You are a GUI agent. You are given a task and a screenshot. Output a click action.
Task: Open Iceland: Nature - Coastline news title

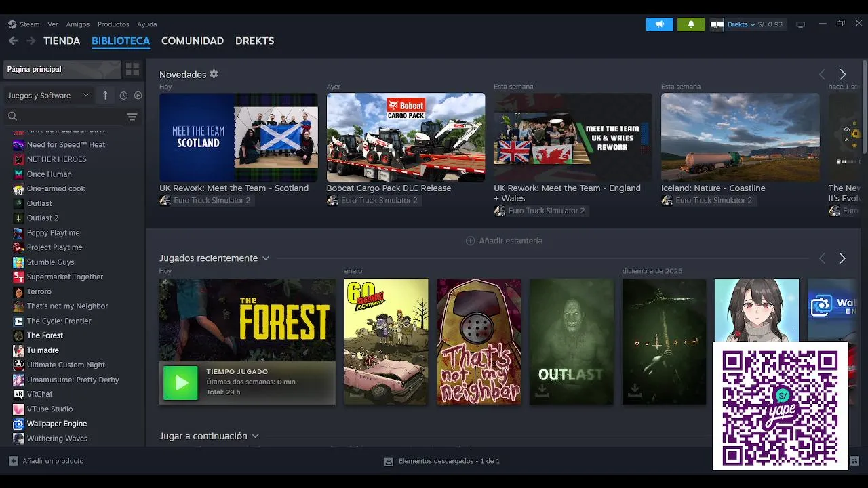click(x=713, y=188)
